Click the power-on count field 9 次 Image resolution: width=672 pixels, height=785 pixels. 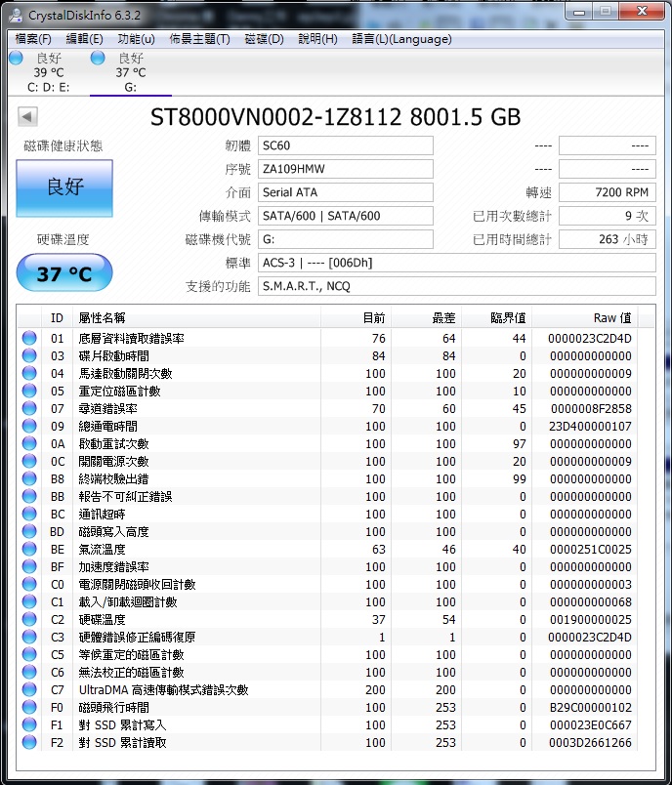click(x=607, y=216)
